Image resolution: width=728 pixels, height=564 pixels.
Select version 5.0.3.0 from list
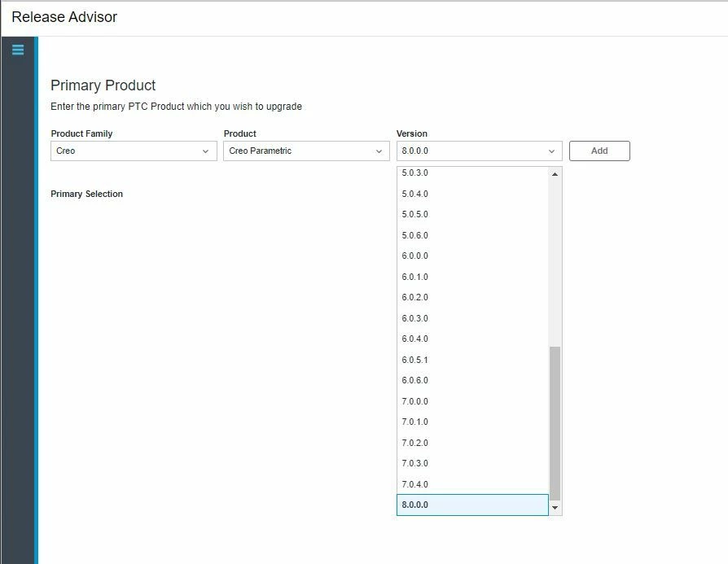[472, 173]
